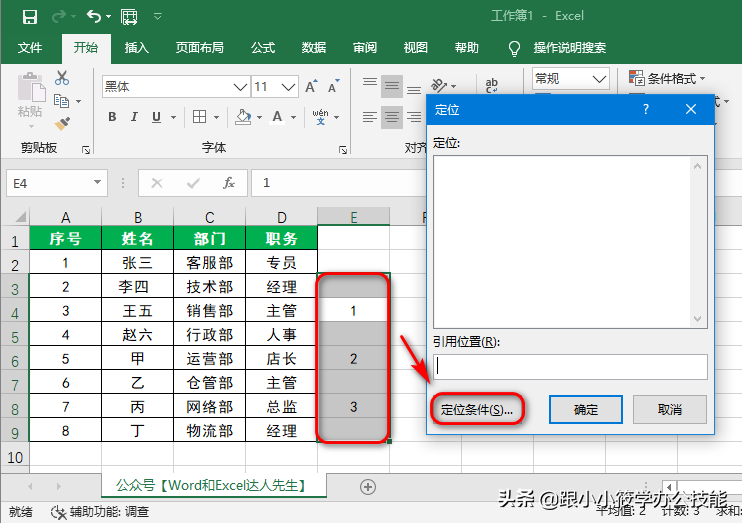Click the Name Box dropdown arrow
This screenshot has height=523, width=742.
[x=97, y=182]
